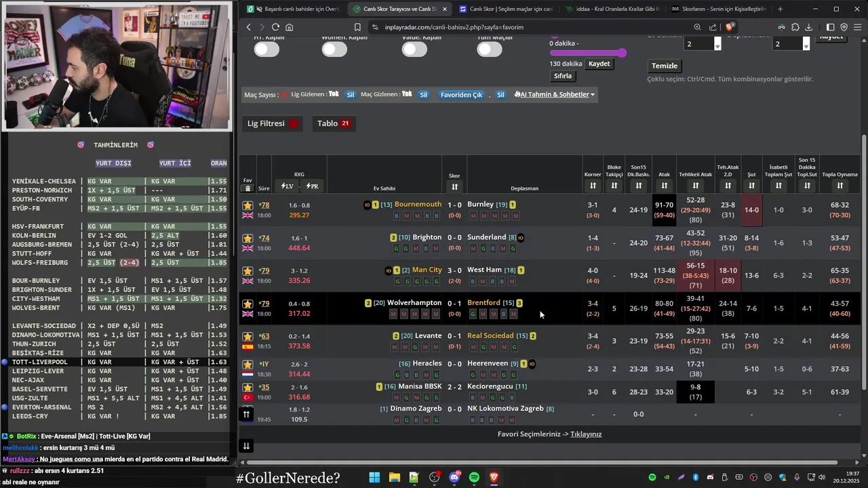Toggle the HT. Kapalı switch
This screenshot has height=488, width=868.
(x=267, y=49)
